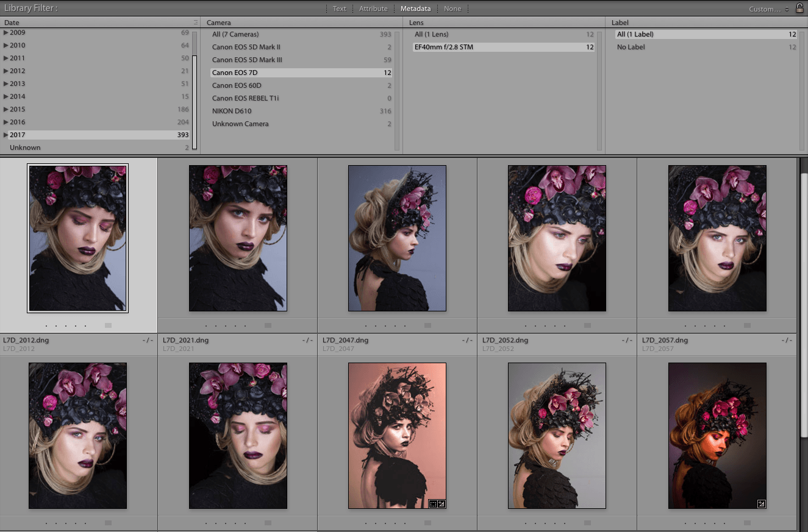Expand the 2013 date group
This screenshot has width=808, height=532.
coord(6,83)
